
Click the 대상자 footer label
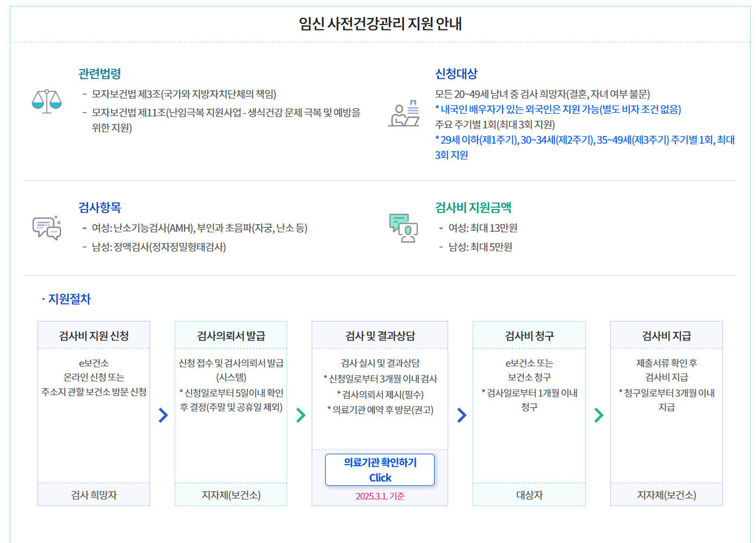tap(529, 495)
